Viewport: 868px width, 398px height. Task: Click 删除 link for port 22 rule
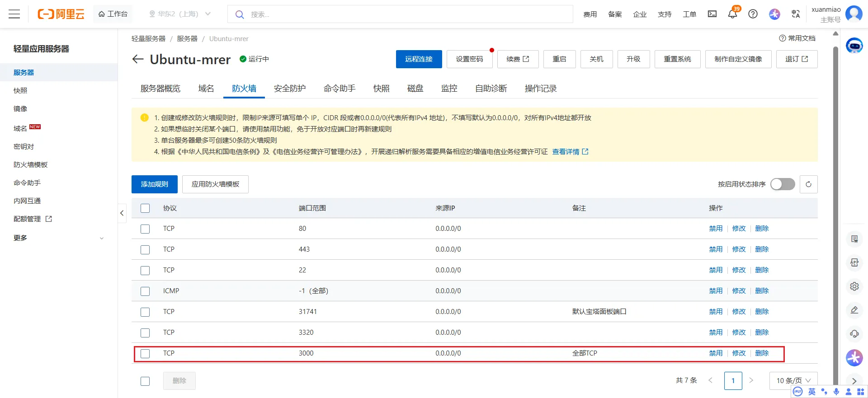tap(762, 270)
